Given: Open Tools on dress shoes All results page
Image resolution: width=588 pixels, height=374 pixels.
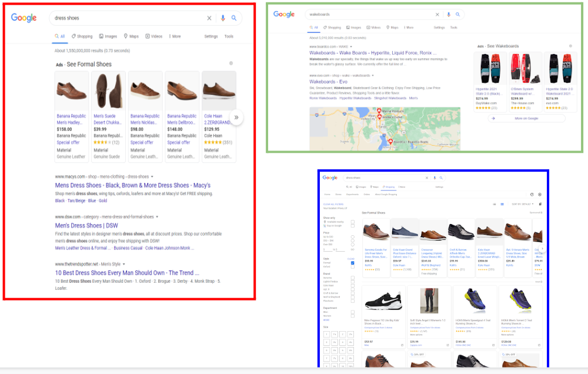Looking at the screenshot, I should (229, 36).
